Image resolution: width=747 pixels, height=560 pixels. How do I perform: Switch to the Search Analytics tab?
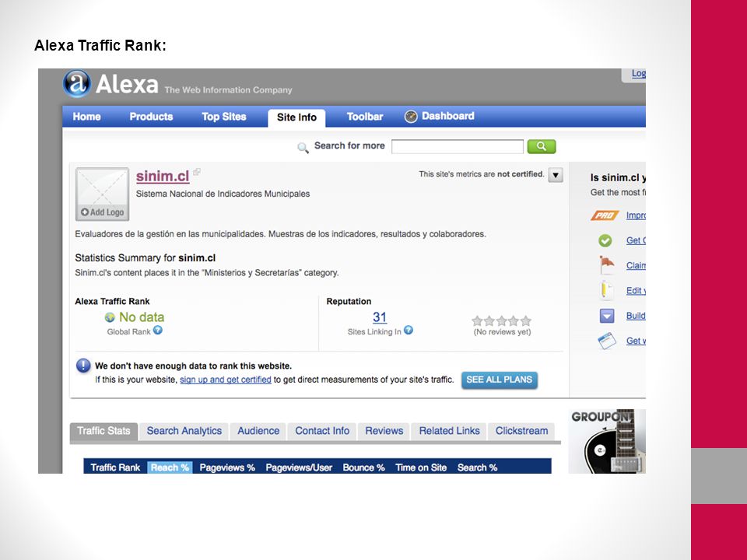(x=184, y=432)
